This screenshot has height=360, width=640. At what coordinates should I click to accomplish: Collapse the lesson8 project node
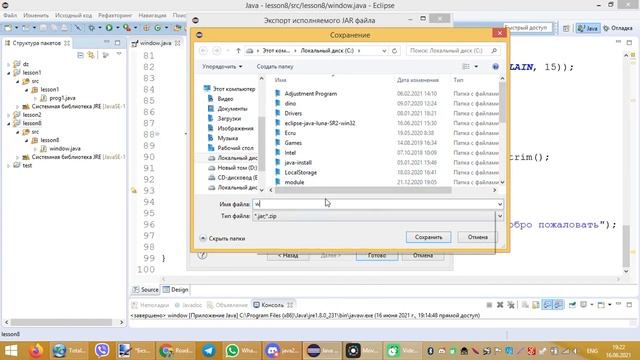(x=9, y=123)
